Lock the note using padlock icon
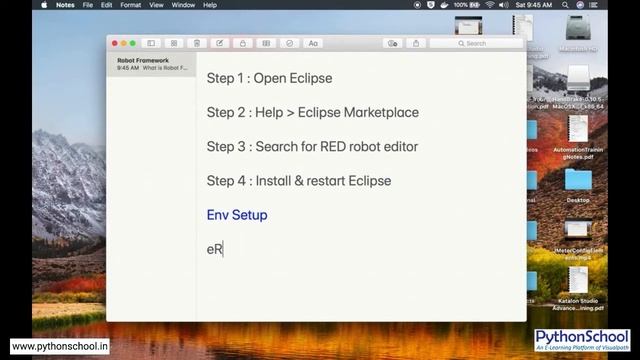This screenshot has height=360, width=640. (x=243, y=43)
